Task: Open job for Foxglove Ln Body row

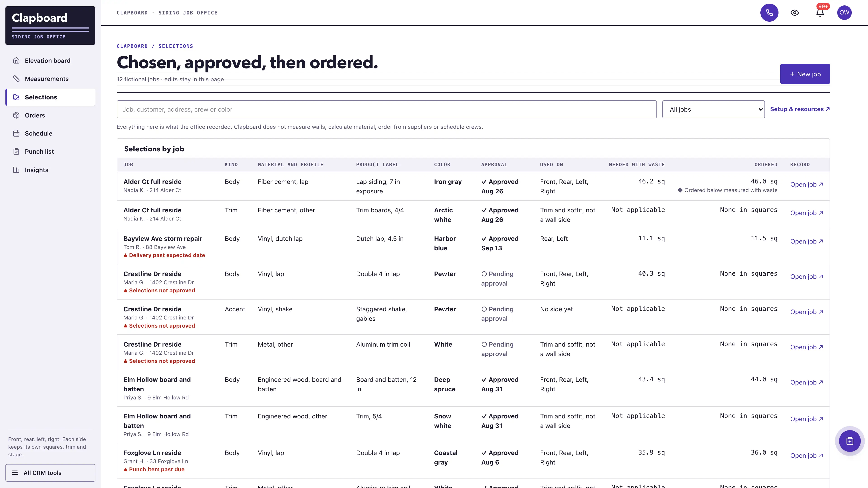Action: 807,455
